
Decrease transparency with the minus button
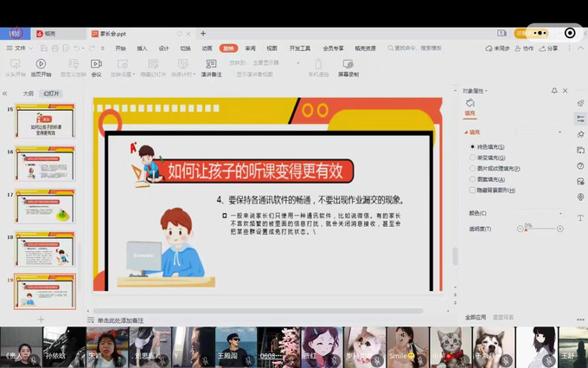(x=521, y=229)
